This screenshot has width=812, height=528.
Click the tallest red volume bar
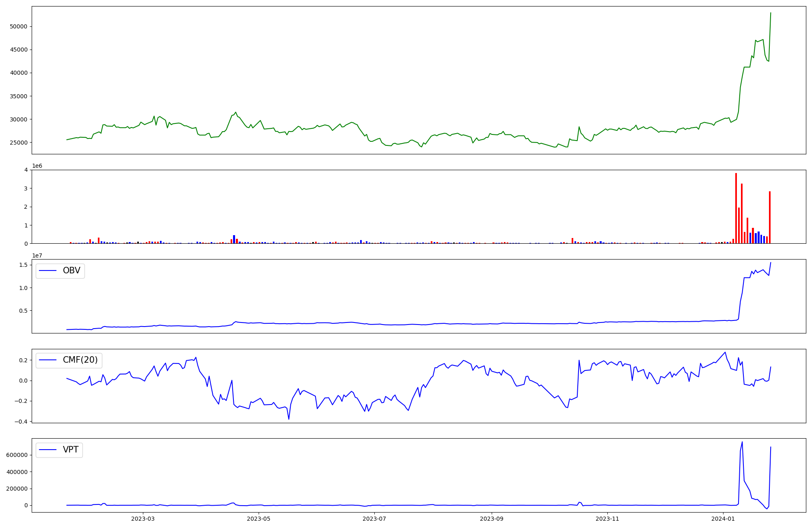tap(736, 207)
